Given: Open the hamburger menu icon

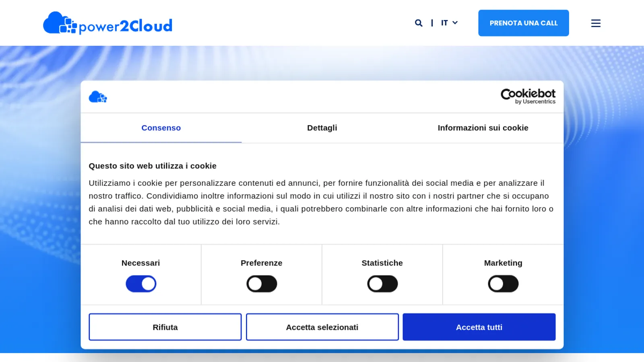Looking at the screenshot, I should [596, 23].
